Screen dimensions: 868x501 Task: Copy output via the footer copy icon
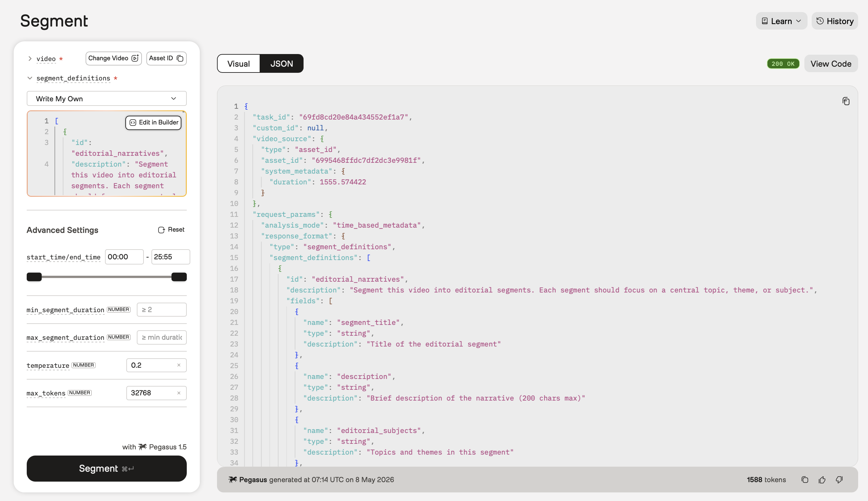point(805,480)
